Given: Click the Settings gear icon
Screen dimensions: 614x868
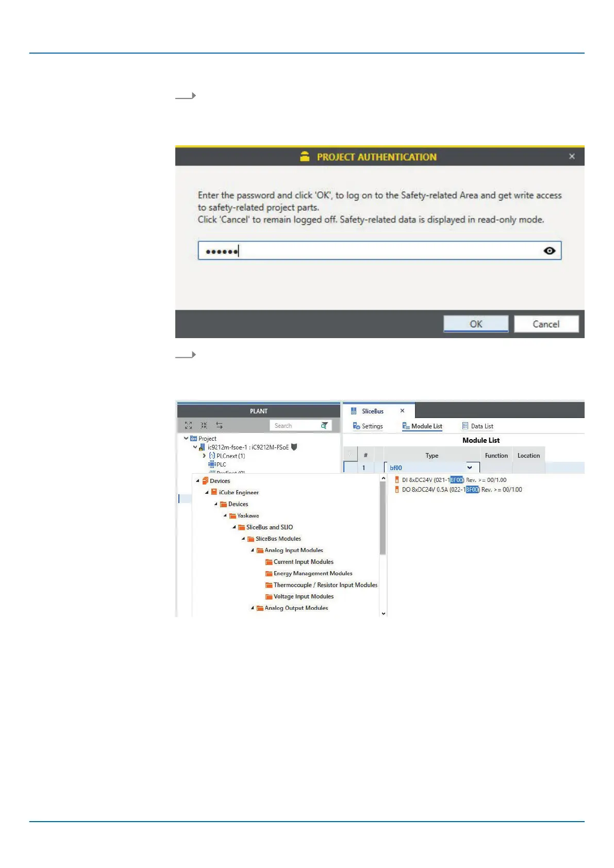Looking at the screenshot, I should pyautogui.click(x=356, y=426).
